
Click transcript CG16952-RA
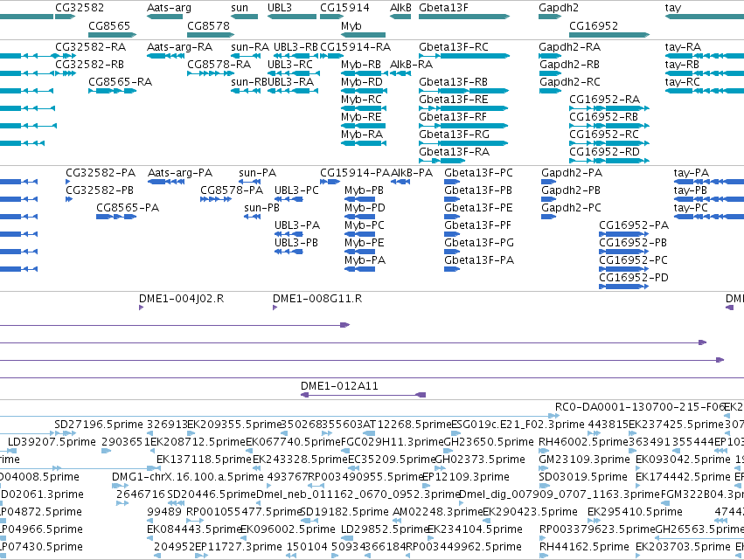click(609, 108)
